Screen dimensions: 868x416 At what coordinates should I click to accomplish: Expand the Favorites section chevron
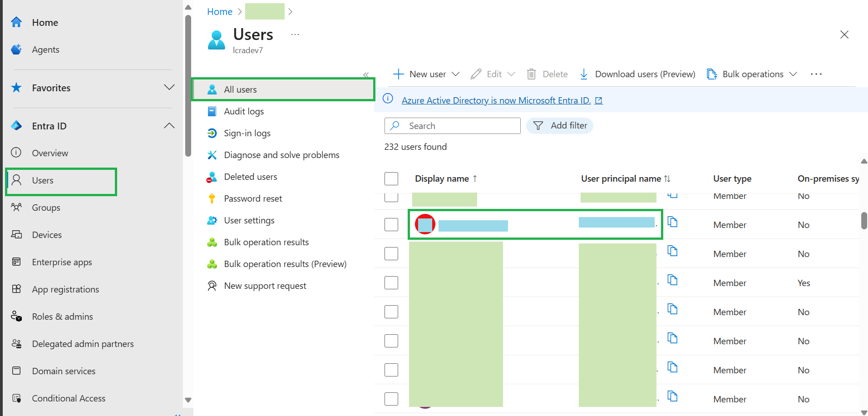pos(169,87)
